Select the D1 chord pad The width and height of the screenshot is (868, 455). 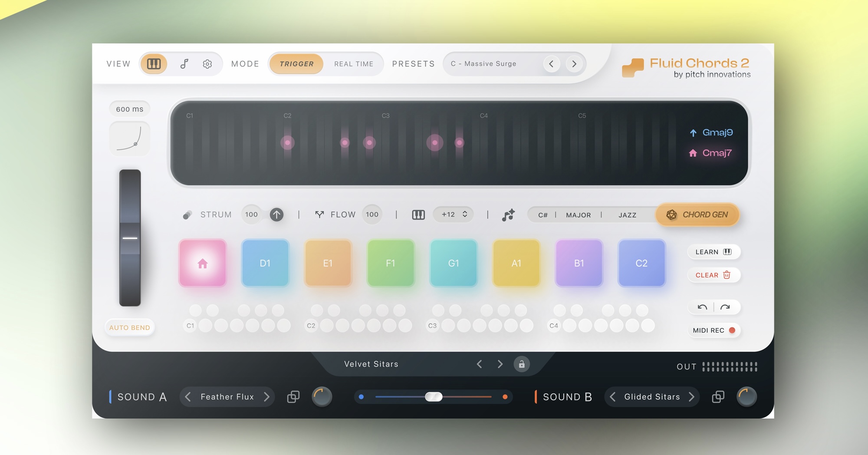click(265, 263)
